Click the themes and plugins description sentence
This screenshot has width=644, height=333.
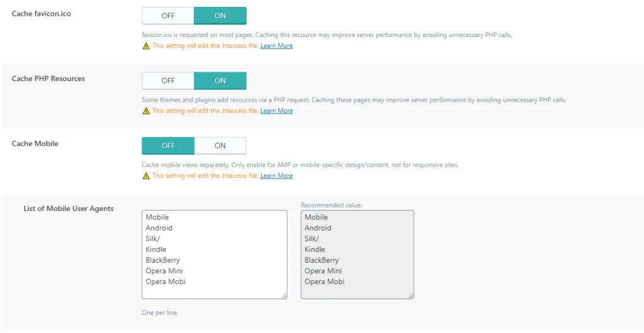coord(354,100)
